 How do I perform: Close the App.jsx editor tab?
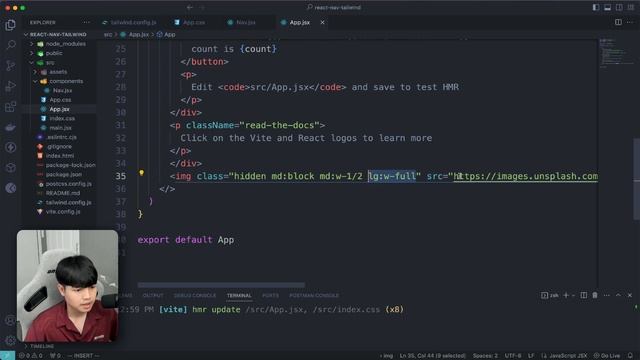322,22
